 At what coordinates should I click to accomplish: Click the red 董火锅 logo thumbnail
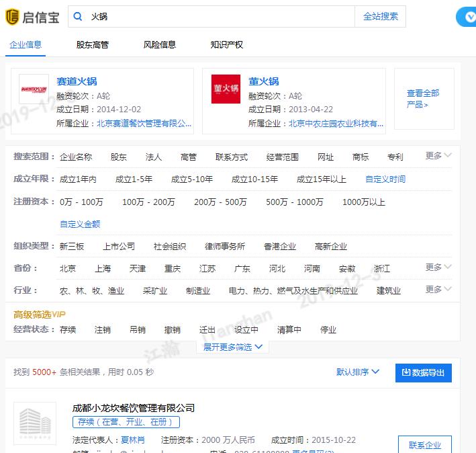pyautogui.click(x=226, y=89)
